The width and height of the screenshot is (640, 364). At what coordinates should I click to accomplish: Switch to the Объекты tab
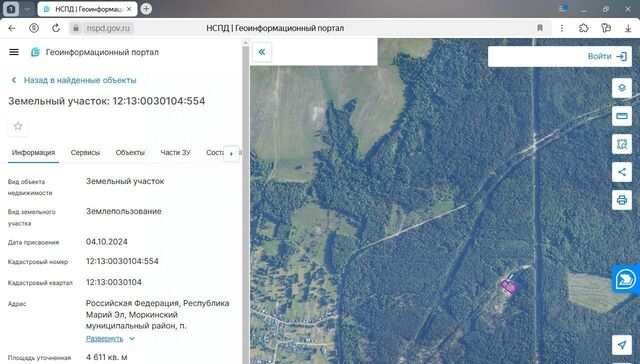coord(130,153)
